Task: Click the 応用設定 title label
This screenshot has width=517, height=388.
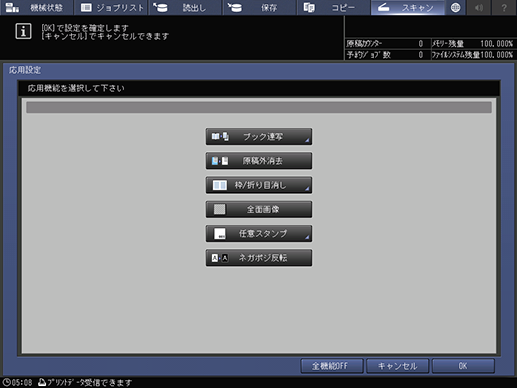Action: 25,70
